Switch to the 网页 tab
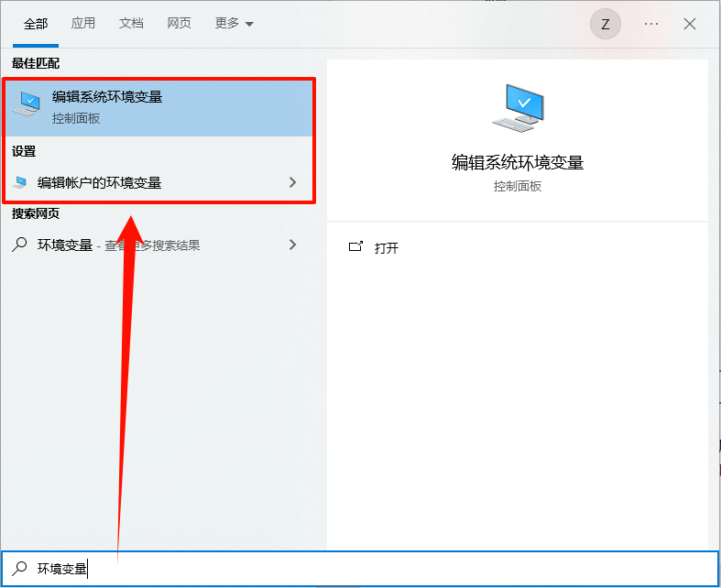This screenshot has width=721, height=588. click(x=179, y=23)
